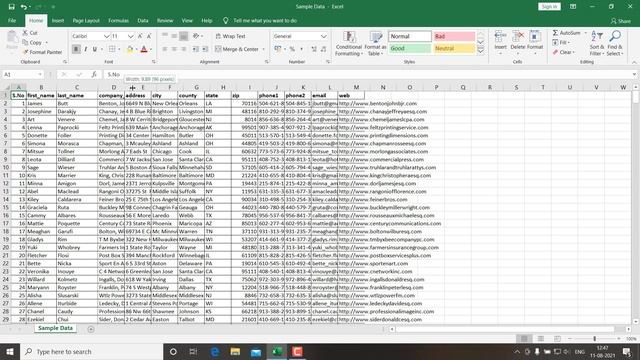Toggle center horizontal alignment

[x=174, y=49]
